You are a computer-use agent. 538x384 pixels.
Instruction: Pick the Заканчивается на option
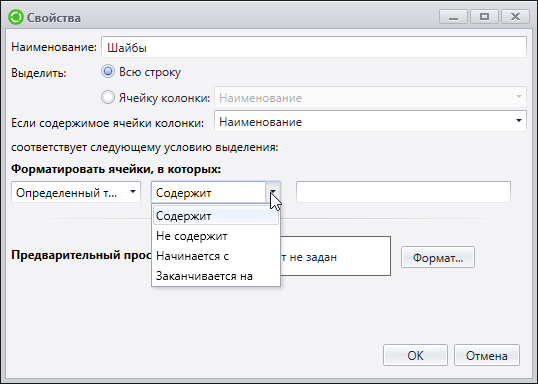[x=216, y=276]
